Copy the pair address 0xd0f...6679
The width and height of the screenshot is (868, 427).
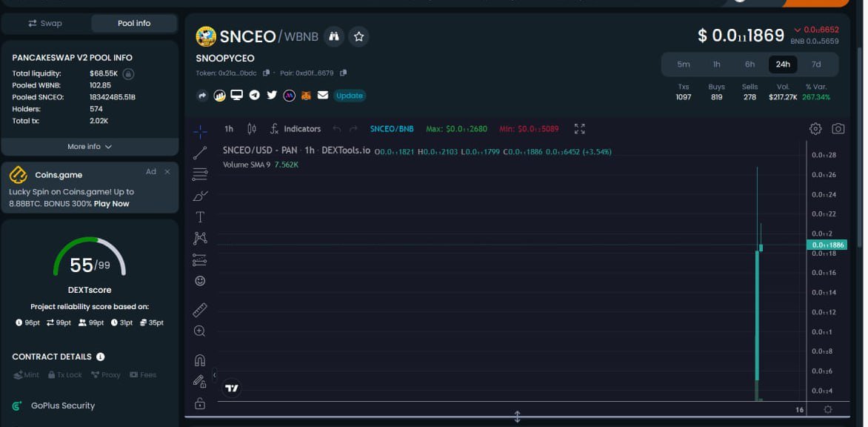point(343,73)
